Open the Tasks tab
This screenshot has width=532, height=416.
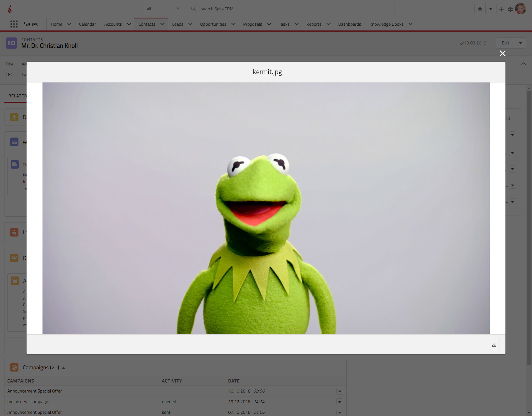pyautogui.click(x=284, y=24)
